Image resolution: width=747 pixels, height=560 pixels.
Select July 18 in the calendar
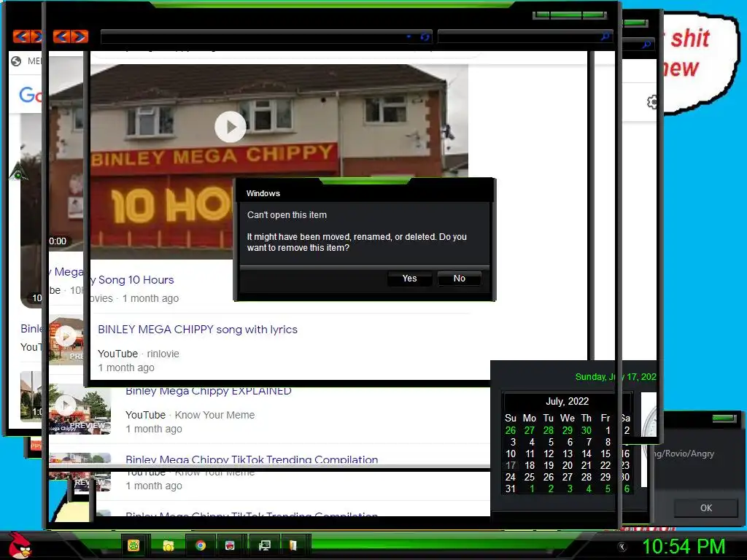530,465
